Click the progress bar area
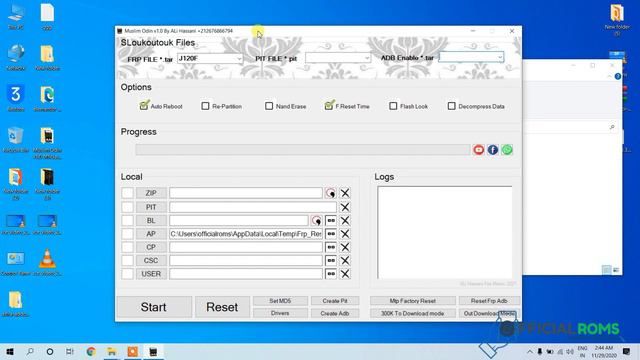This screenshot has width=640, height=360. 303,150
